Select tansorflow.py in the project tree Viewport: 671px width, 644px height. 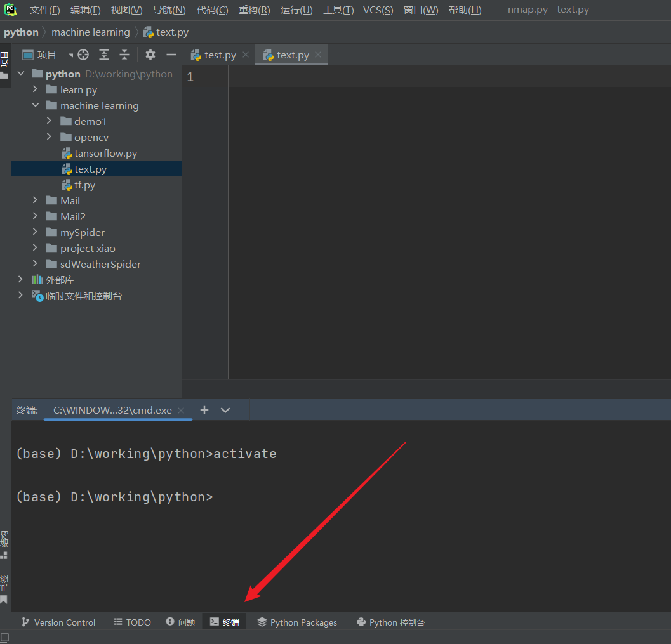[105, 153]
